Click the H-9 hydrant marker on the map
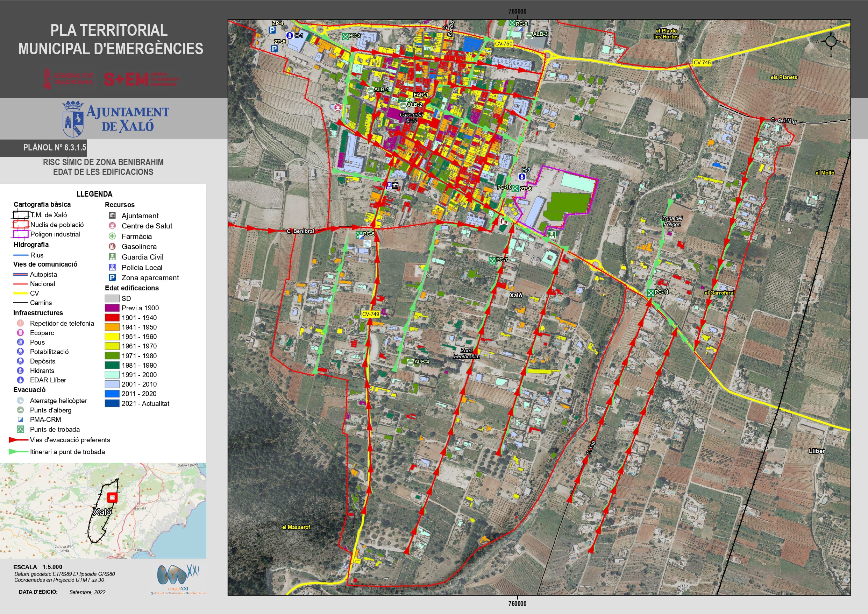Viewport: 868px width, 614px height. (x=522, y=177)
